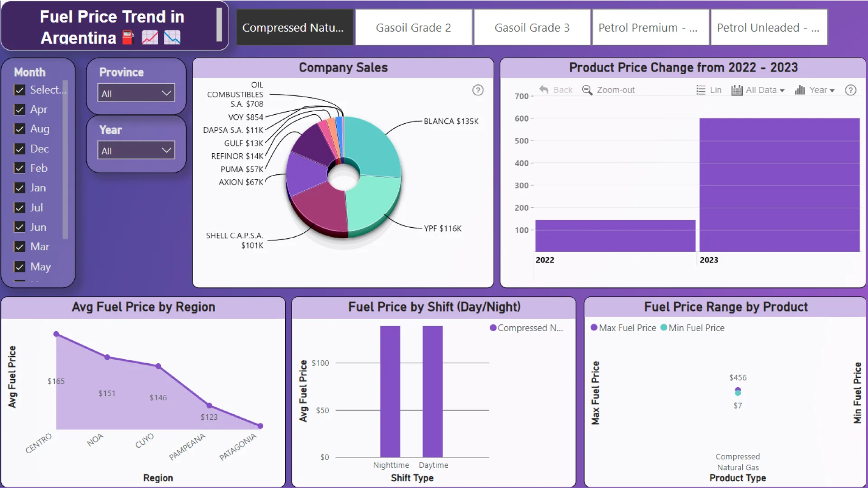Click the PUMA $57K label
Image resolution: width=868 pixels, height=488 pixels.
(242, 169)
